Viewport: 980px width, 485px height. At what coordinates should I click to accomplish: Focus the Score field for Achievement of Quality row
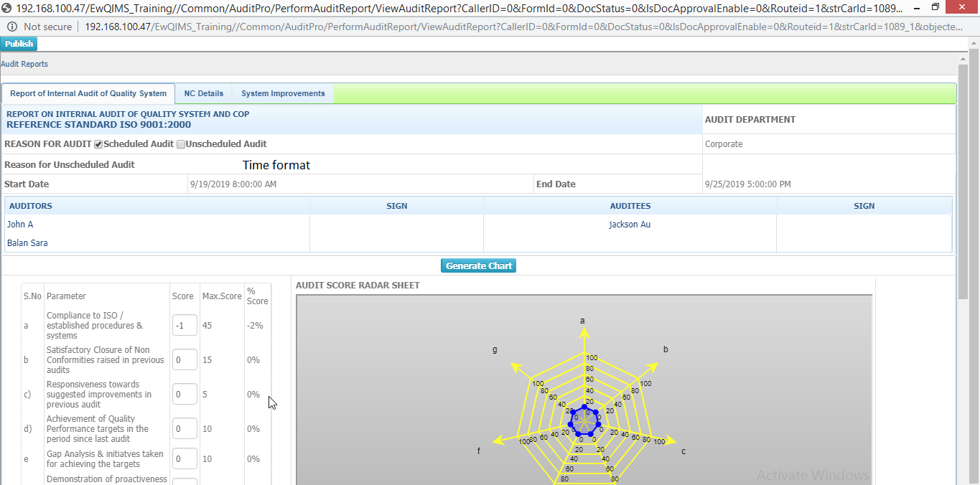click(x=185, y=428)
